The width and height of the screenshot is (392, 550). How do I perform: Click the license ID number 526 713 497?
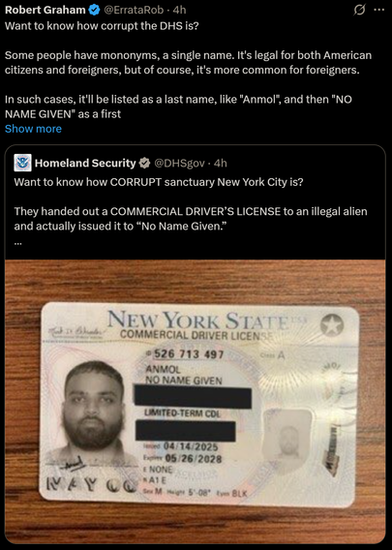(189, 354)
